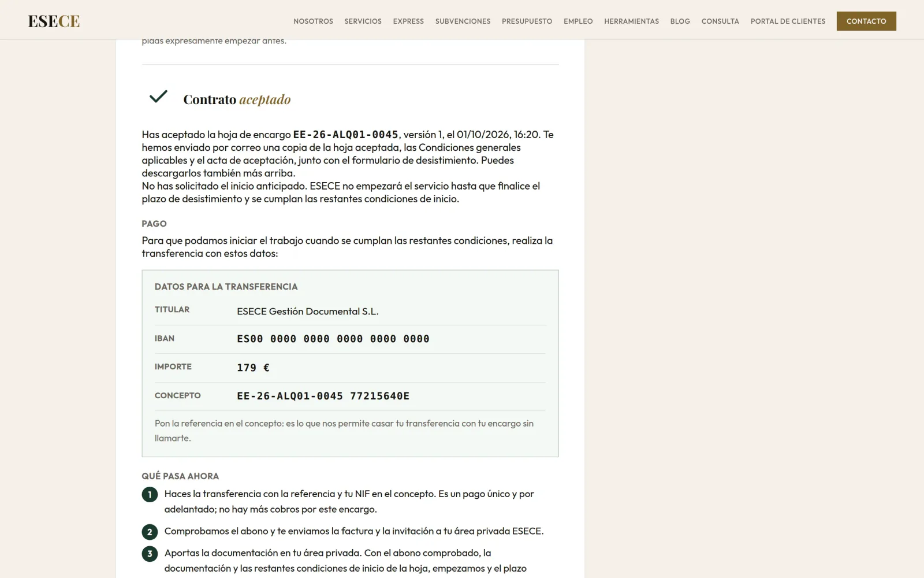
Task: Click the importe value 179 €
Action: [253, 368]
